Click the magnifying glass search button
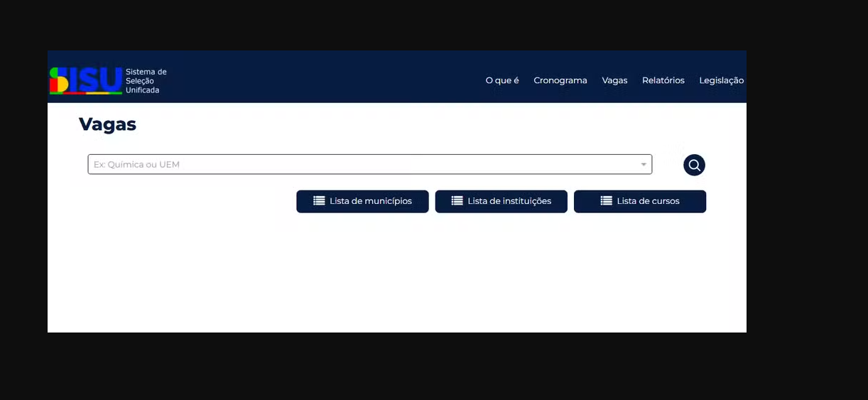Image resolution: width=868 pixels, height=400 pixels. click(x=694, y=165)
